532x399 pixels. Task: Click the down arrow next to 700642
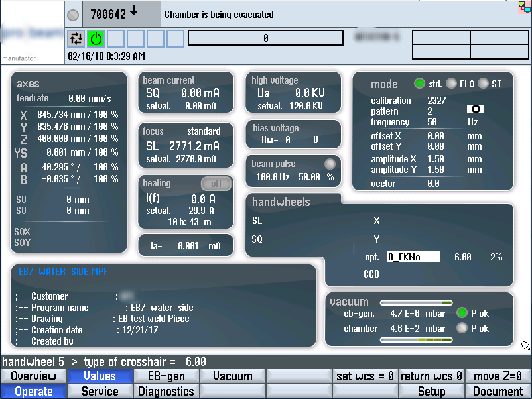click(x=134, y=11)
